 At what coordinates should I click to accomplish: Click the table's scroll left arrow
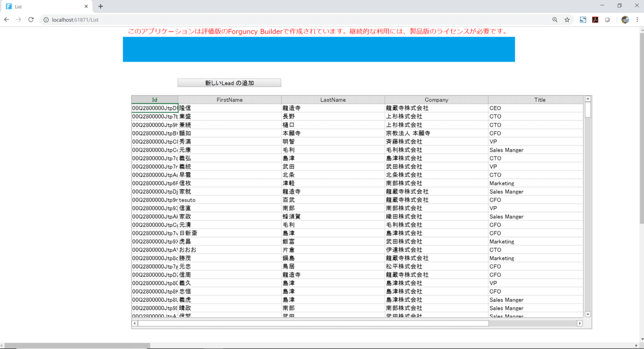[135, 323]
